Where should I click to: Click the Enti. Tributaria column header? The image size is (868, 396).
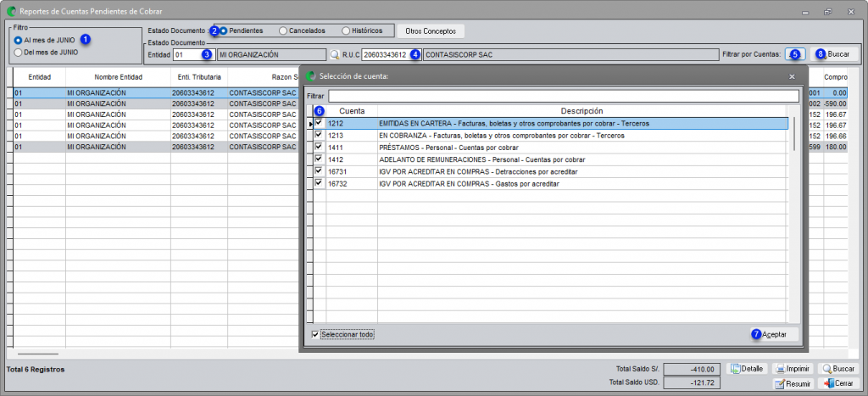(x=198, y=77)
